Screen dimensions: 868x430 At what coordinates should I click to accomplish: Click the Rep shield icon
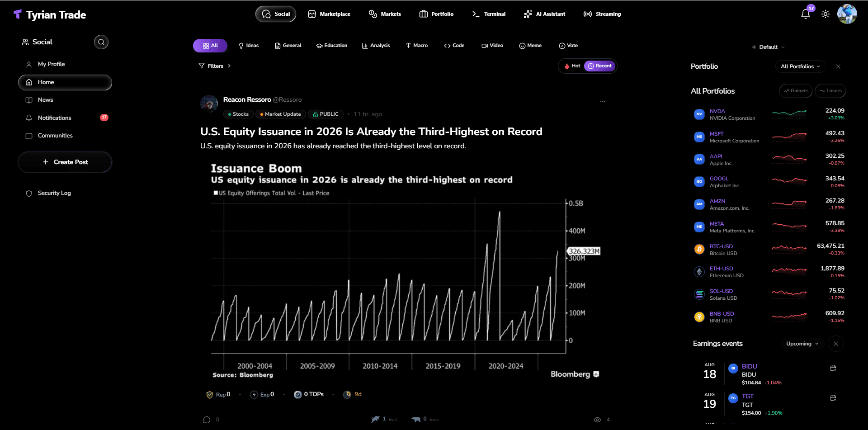(210, 395)
